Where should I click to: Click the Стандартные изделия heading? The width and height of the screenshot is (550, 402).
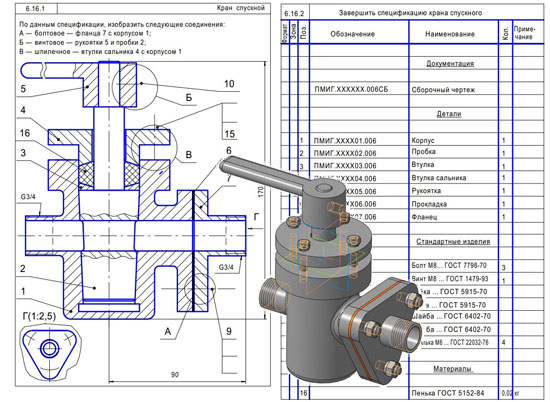tap(453, 241)
